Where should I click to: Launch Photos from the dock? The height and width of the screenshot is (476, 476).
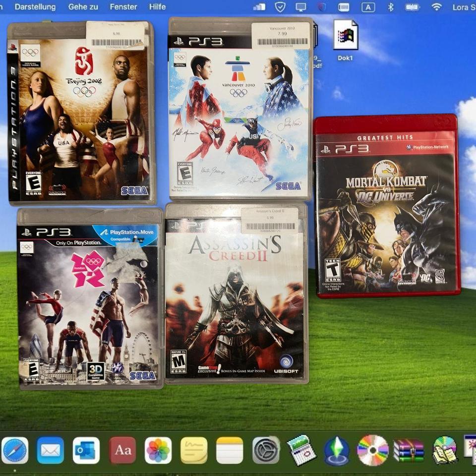[158, 451]
